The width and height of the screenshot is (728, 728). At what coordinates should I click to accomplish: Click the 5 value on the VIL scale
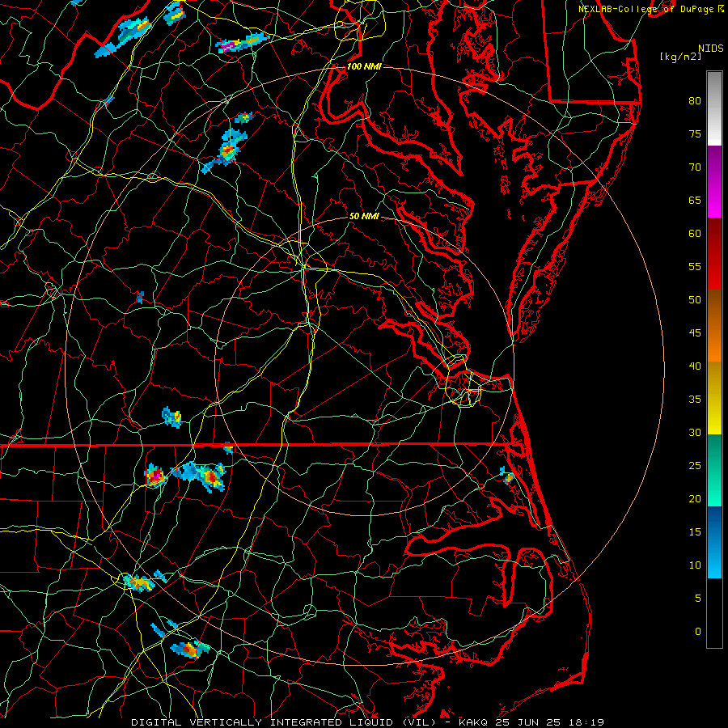[698, 599]
